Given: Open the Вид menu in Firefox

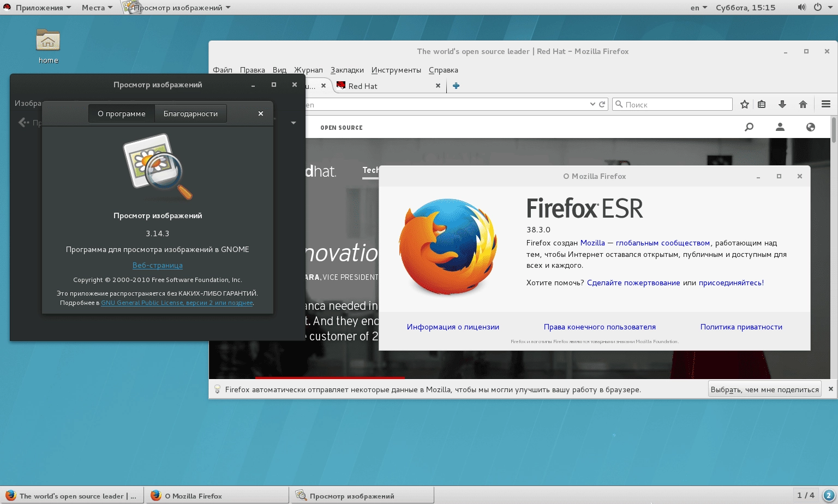Looking at the screenshot, I should 279,70.
